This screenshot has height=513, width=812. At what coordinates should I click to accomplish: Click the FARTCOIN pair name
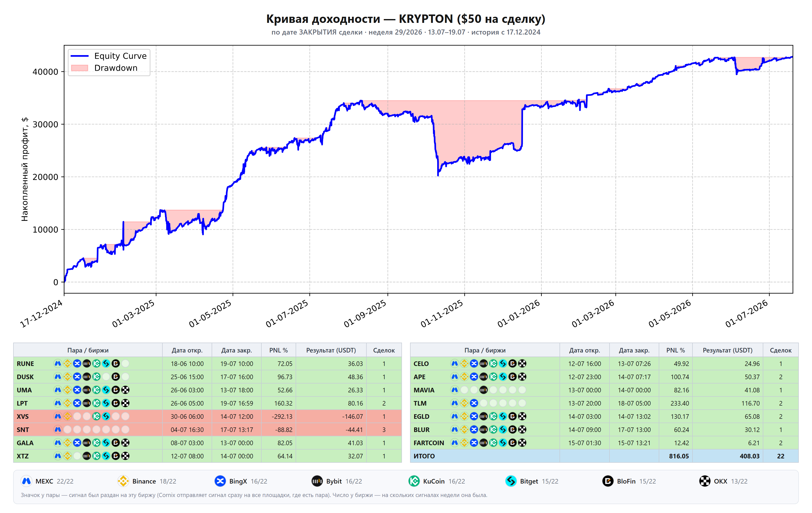click(x=429, y=442)
